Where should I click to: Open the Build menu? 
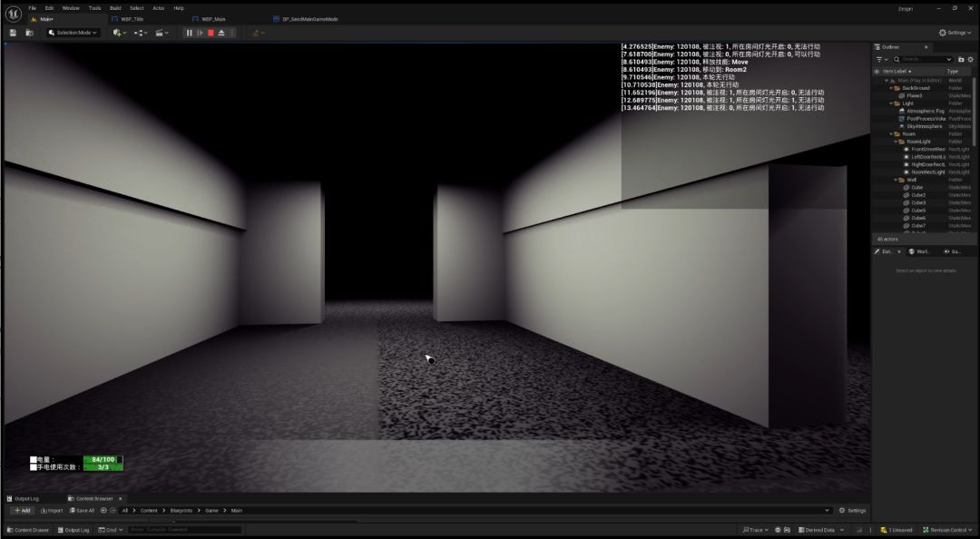115,8
